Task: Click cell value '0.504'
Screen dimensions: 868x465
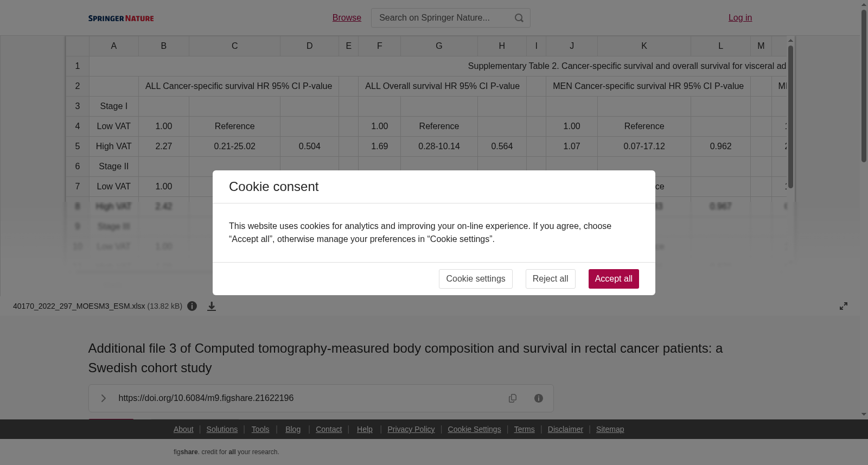Action: (309, 146)
